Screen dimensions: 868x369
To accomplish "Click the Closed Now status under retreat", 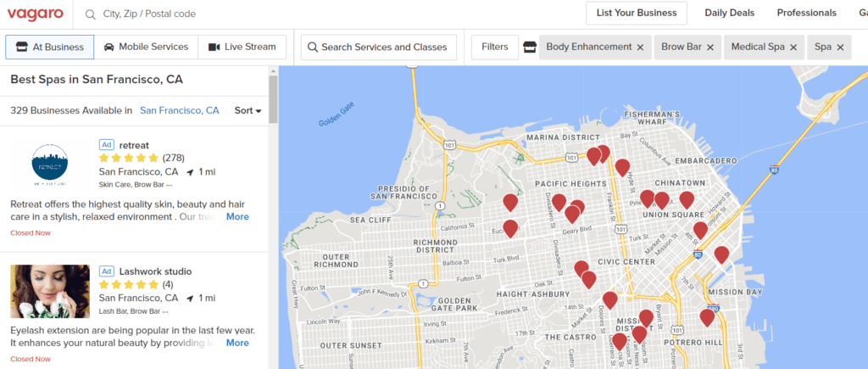I will click(31, 232).
